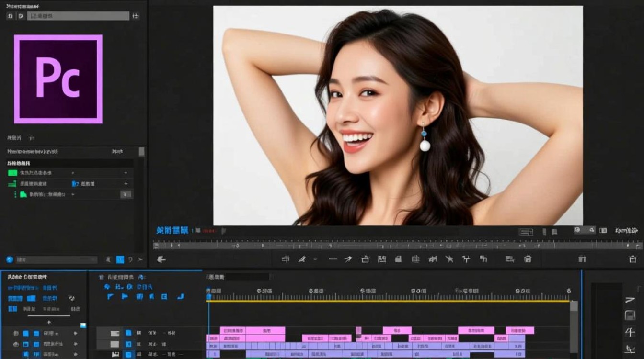Click the round blue icon beside the search field
Image resolution: width=644 pixels, height=359 pixels.
click(10, 259)
